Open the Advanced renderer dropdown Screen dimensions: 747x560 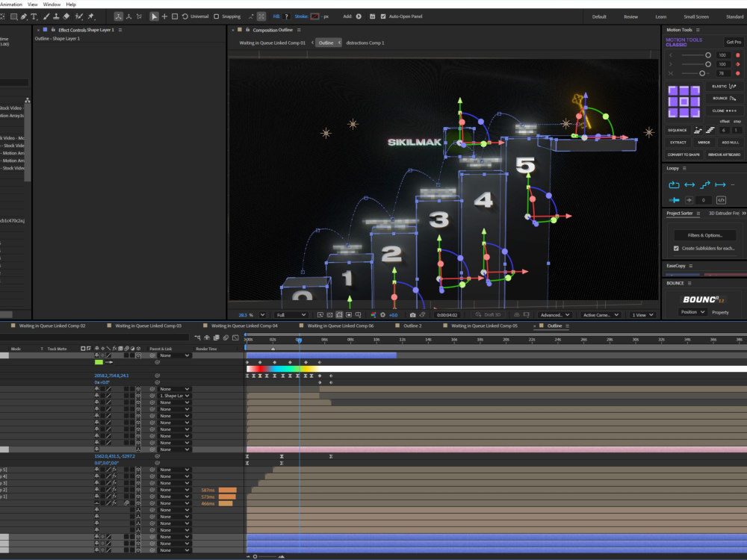pyautogui.click(x=554, y=315)
